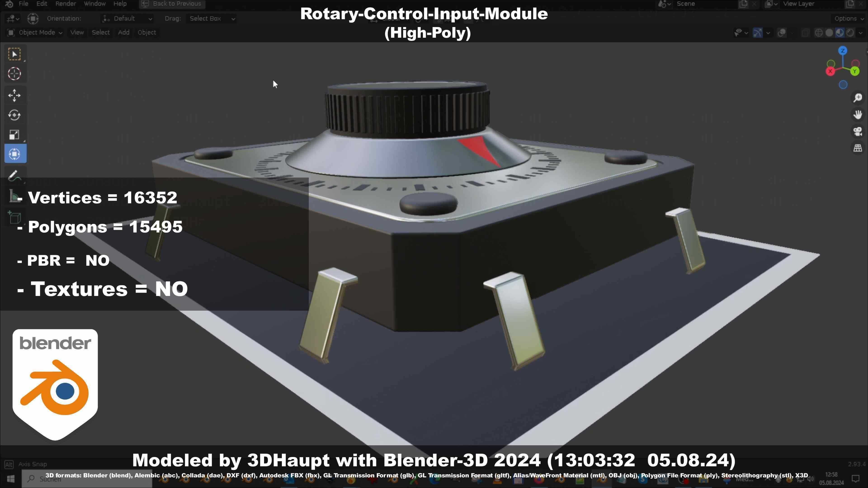868x488 pixels.
Task: Switch to Solid viewport shading
Action: tap(829, 33)
